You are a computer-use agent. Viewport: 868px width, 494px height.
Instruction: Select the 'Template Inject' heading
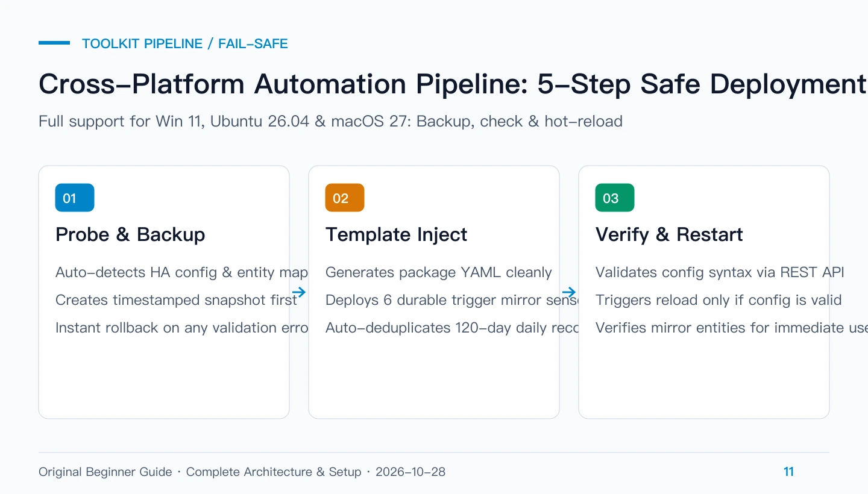tap(396, 234)
